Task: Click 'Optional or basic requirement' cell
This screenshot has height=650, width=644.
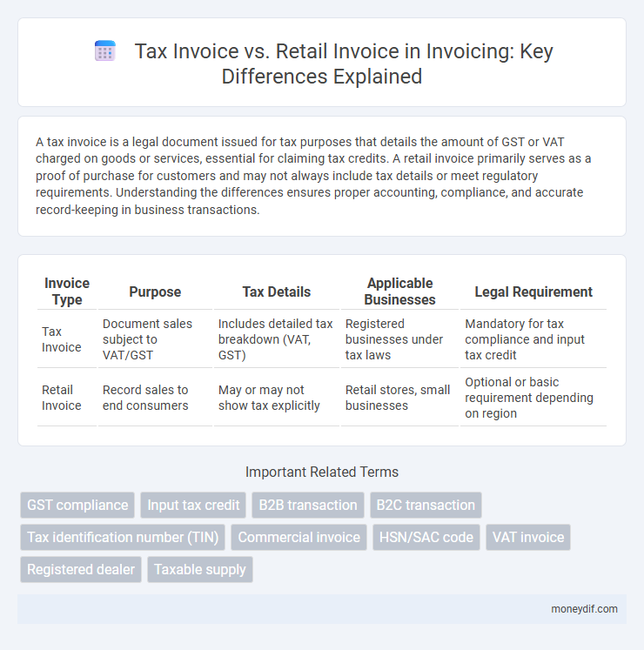Action: point(533,398)
